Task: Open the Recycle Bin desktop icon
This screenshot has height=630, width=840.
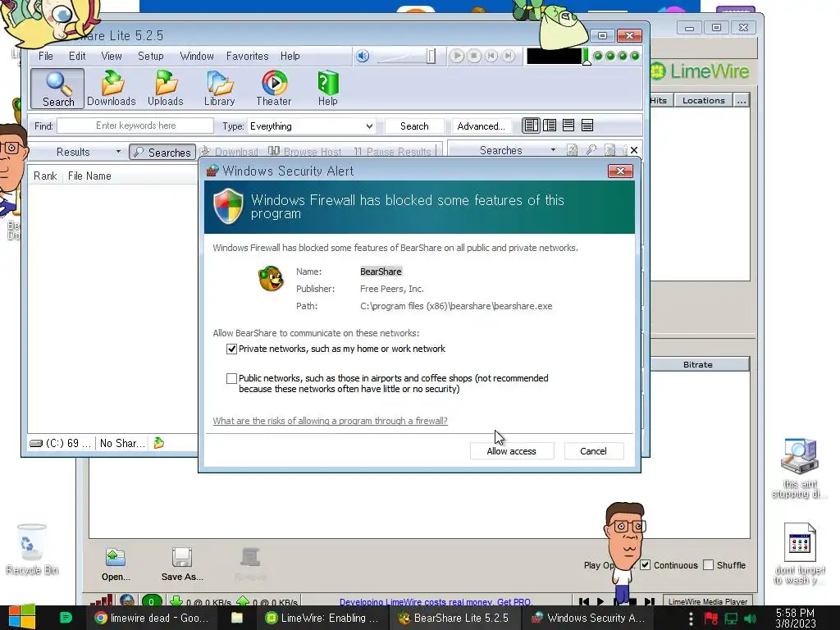Action: click(32, 550)
